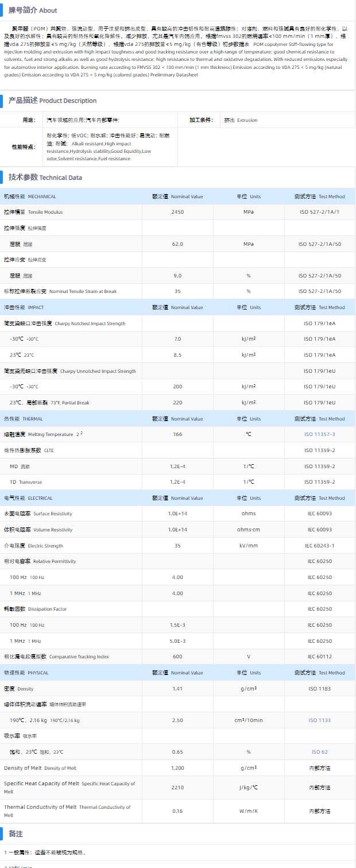356x868 pixels.
Task: Select the Specific Heat Capacity value 2210
Action: pyautogui.click(x=177, y=787)
